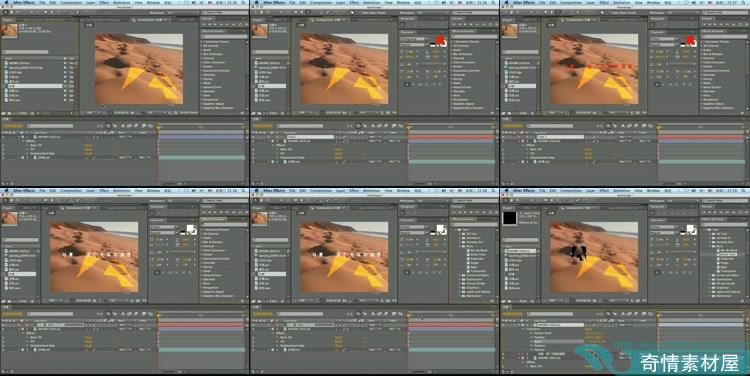Toggle Displacement Map fx switch in top-left timeline
This screenshot has width=750, height=376.
(x=3, y=153)
